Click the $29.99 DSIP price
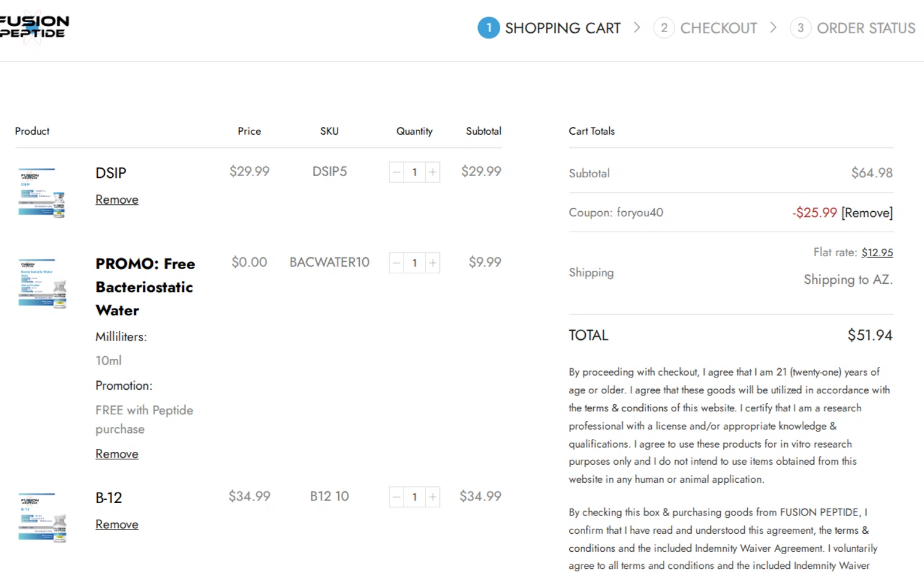The width and height of the screenshot is (924, 572). pyautogui.click(x=249, y=172)
